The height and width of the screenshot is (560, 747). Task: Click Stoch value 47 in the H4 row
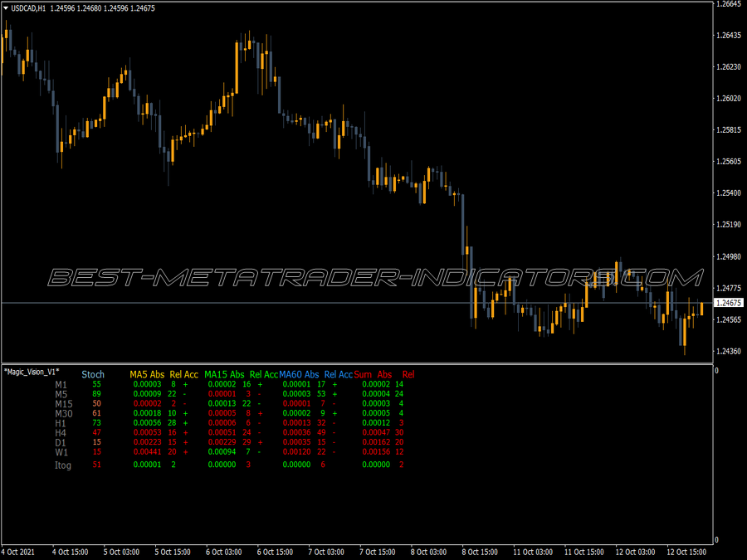click(x=97, y=432)
